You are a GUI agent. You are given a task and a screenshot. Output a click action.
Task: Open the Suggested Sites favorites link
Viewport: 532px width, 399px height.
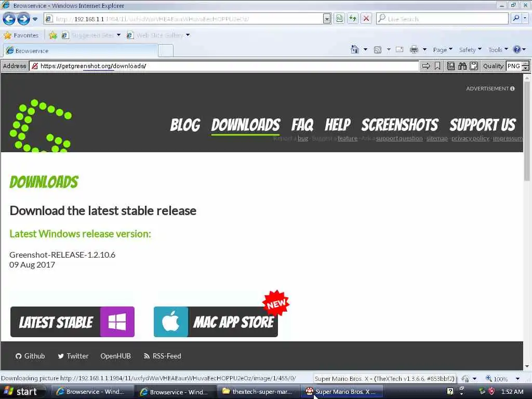91,35
